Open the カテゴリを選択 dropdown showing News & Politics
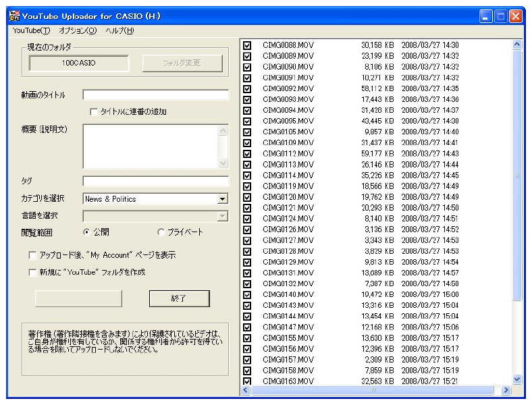532x405 pixels. (222, 199)
